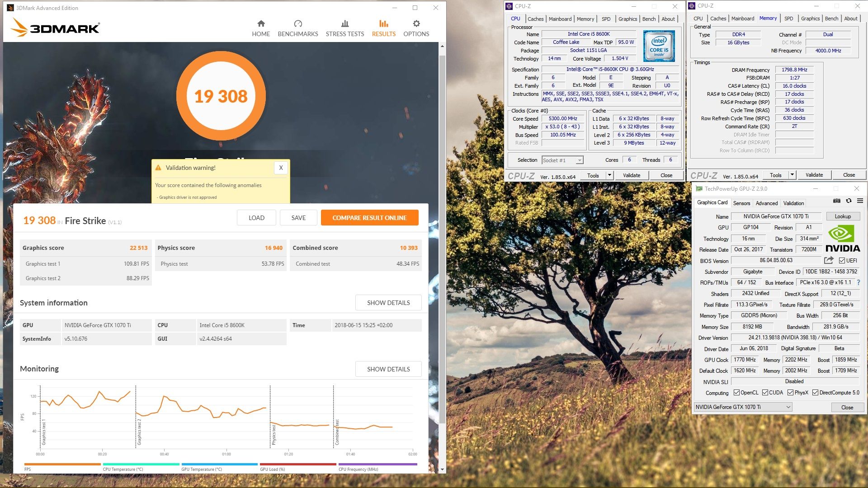Expand the Socket #1 selection dropdown
868x488 pixels.
[x=579, y=160]
